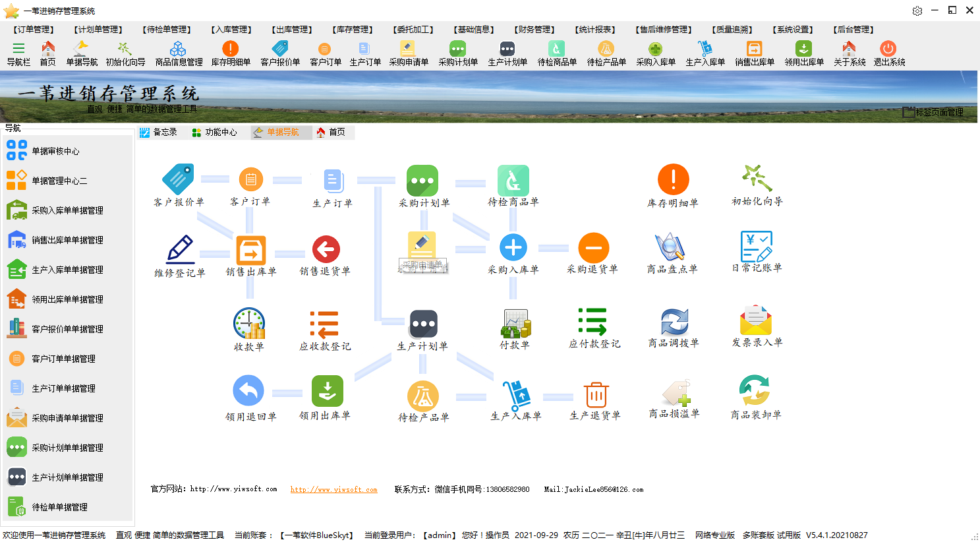Open 商品信息管理 from the toolbar
This screenshot has width=980, height=542.
pos(179,53)
